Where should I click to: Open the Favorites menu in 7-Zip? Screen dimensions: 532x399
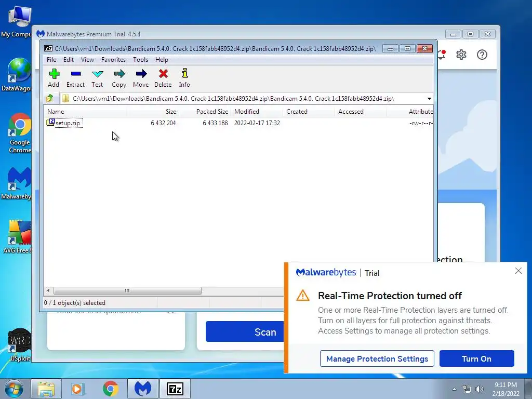click(113, 60)
